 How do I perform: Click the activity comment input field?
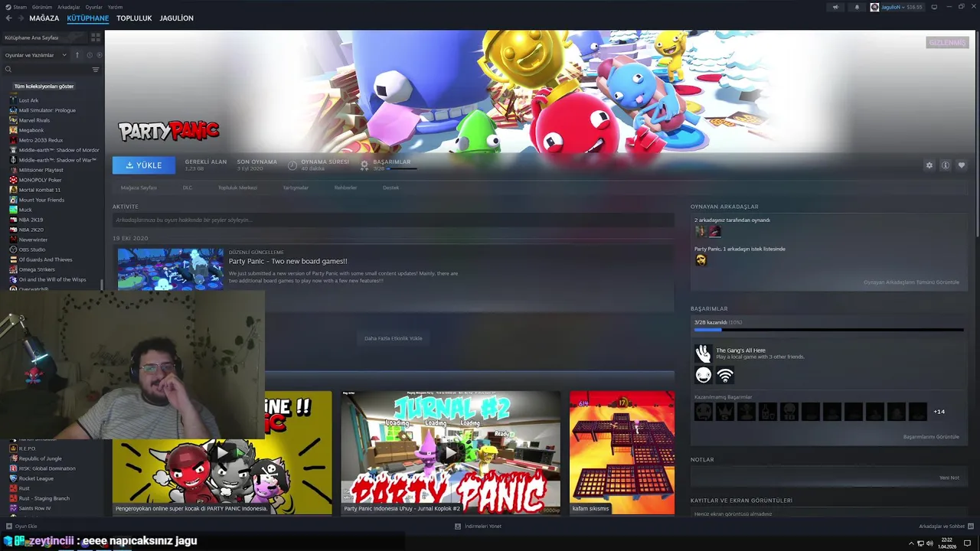[393, 220]
